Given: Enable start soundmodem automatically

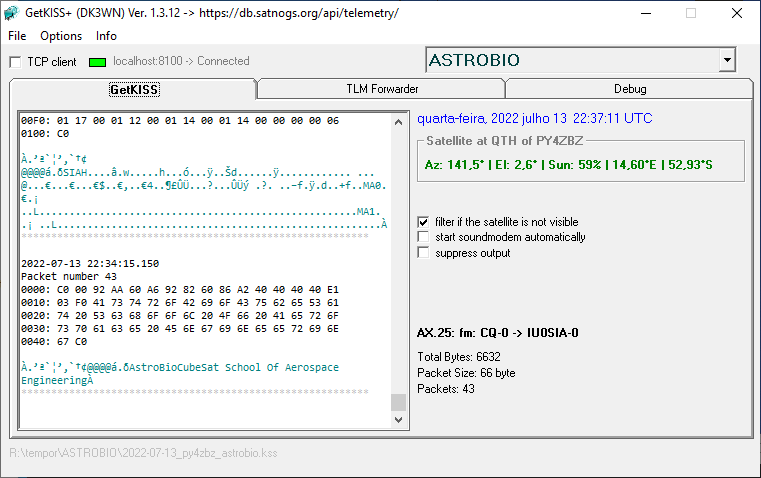Looking at the screenshot, I should 423,238.
